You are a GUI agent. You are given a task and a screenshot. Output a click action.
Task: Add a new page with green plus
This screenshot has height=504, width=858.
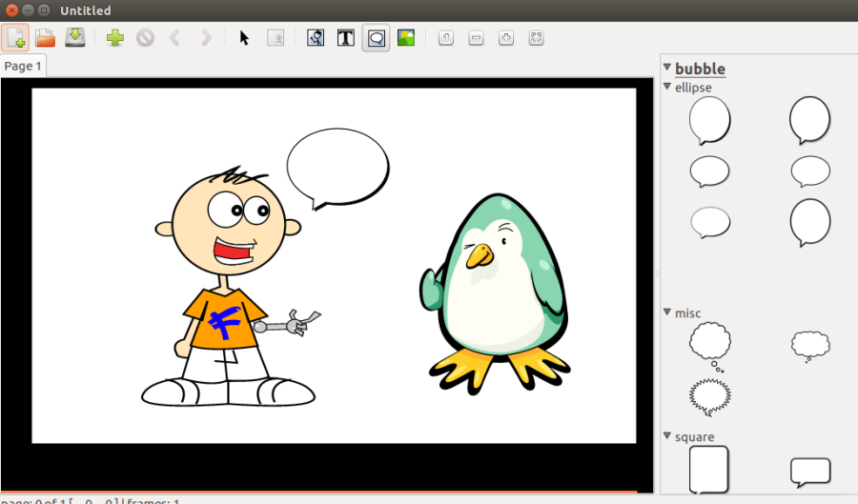[115, 38]
